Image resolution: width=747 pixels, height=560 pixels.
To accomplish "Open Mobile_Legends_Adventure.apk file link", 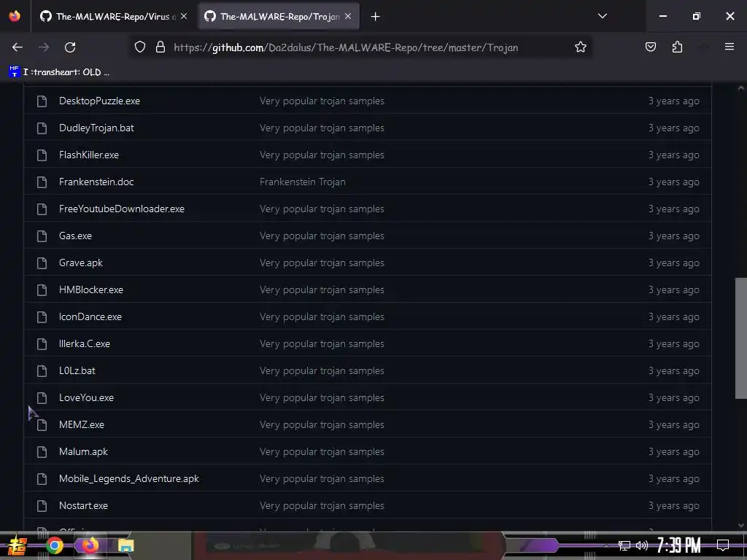I will click(128, 478).
